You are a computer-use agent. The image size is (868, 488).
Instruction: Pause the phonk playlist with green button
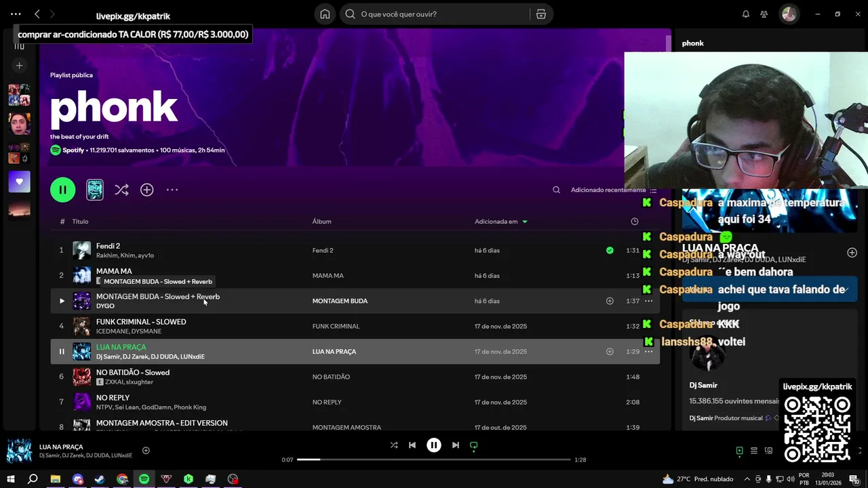(x=62, y=190)
